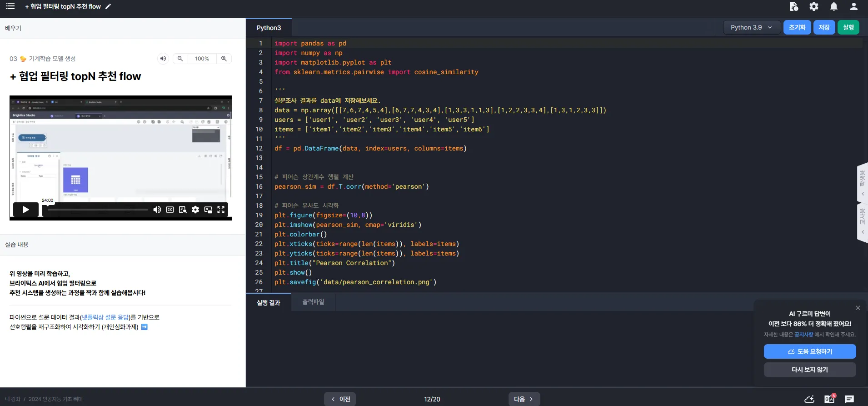Open the notifications bell
The height and width of the screenshot is (406, 868).
click(x=833, y=6)
